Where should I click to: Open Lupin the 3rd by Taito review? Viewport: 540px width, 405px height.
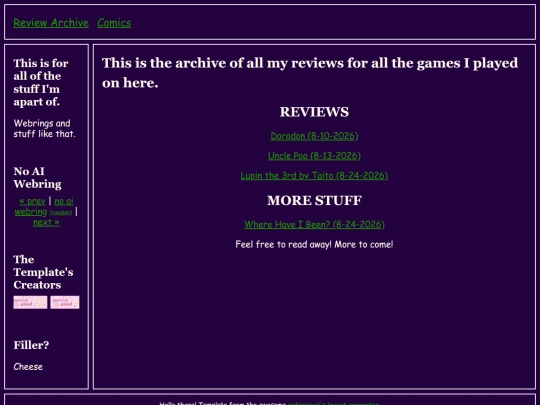tap(314, 176)
